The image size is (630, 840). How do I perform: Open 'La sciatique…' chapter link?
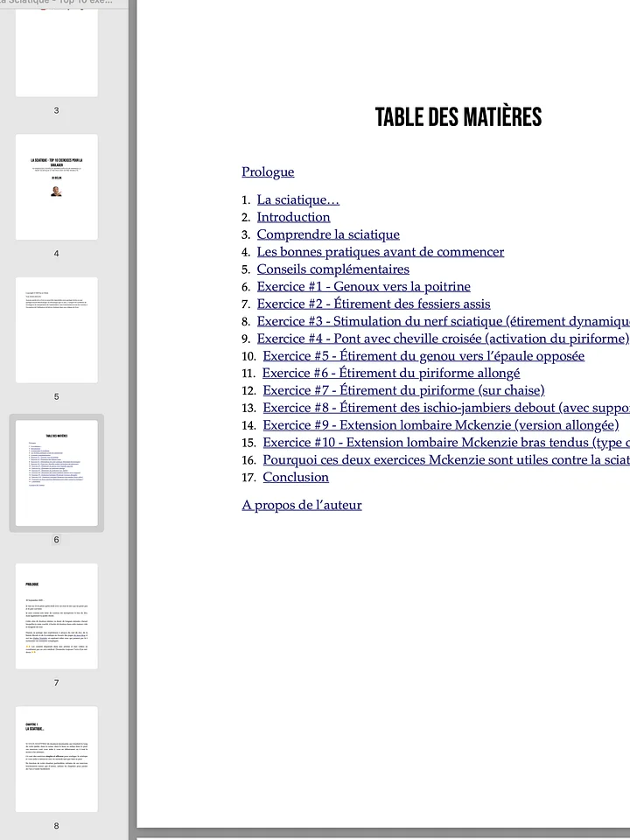(297, 199)
